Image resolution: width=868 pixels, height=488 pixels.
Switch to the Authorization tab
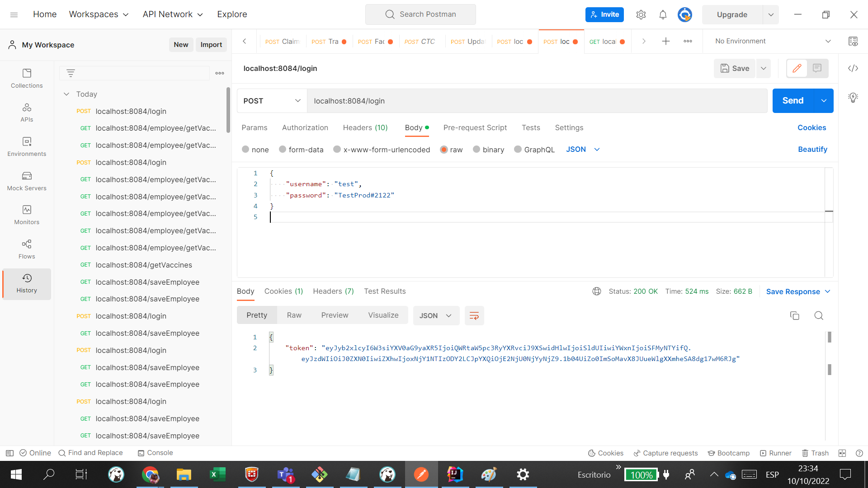pyautogui.click(x=305, y=127)
